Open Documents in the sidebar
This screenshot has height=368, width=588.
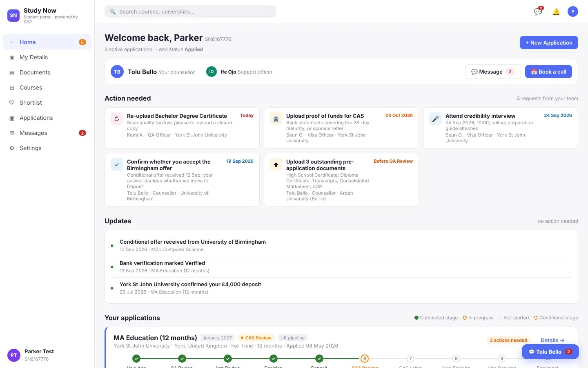point(47,72)
